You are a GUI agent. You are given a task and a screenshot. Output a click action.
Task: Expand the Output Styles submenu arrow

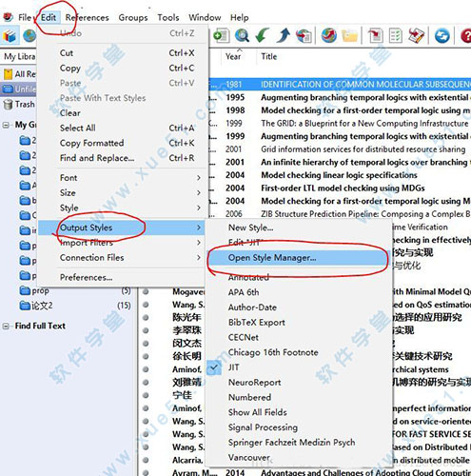click(x=199, y=228)
